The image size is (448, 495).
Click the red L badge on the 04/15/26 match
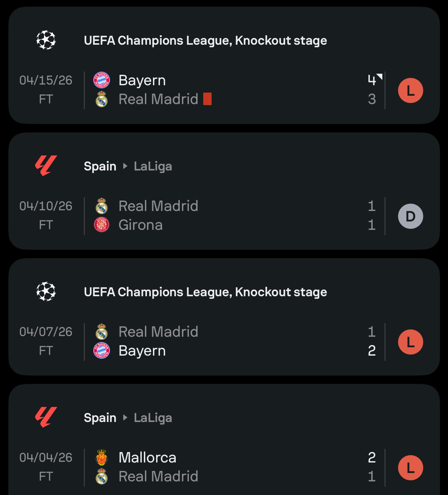pyautogui.click(x=411, y=90)
